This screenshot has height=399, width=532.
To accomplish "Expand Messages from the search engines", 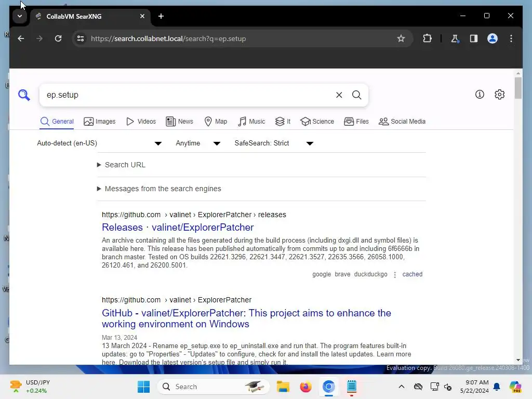I will (159, 189).
